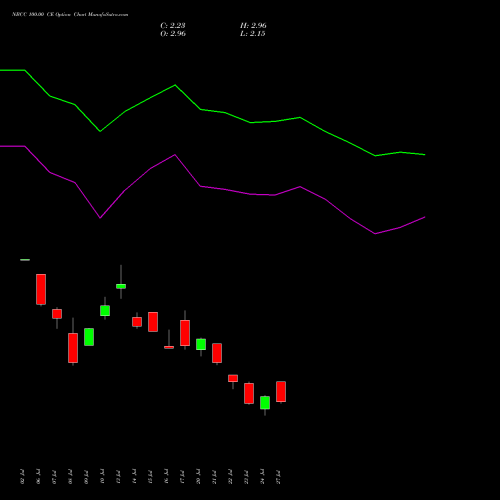The height and width of the screenshot is (500, 500).
Task: Click the '20 Jul' date label on the axis
Action: 198,477
